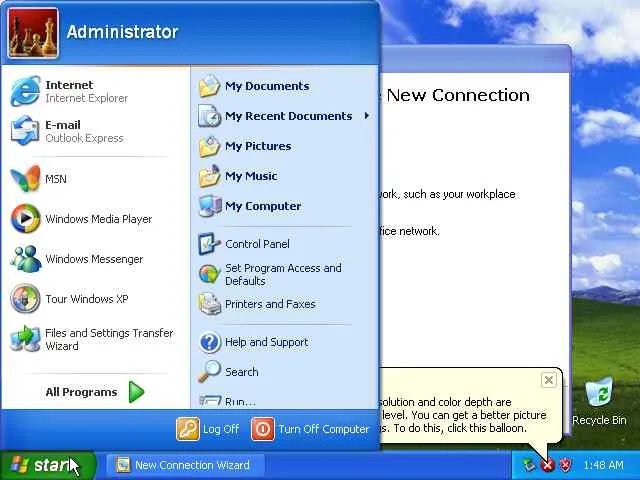
Task: Click the My Music label text
Action: click(251, 176)
